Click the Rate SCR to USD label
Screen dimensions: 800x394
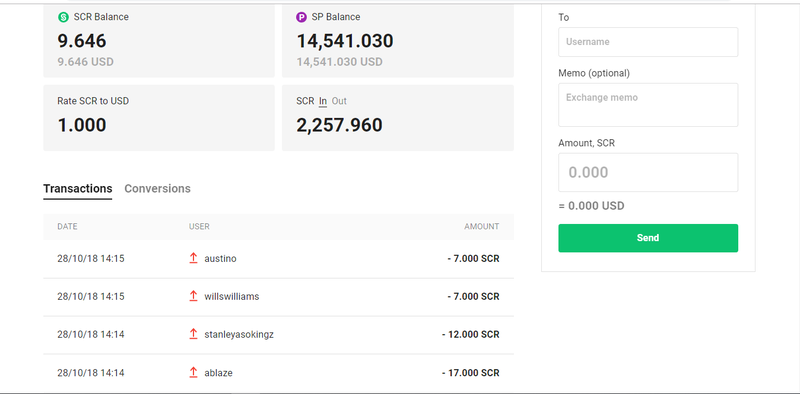click(93, 101)
